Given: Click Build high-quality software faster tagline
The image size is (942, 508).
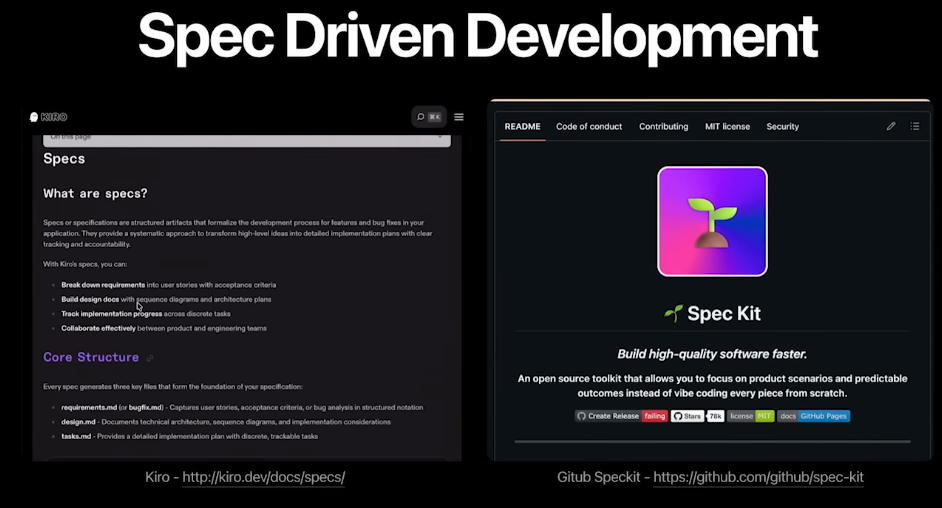Looking at the screenshot, I should [712, 354].
